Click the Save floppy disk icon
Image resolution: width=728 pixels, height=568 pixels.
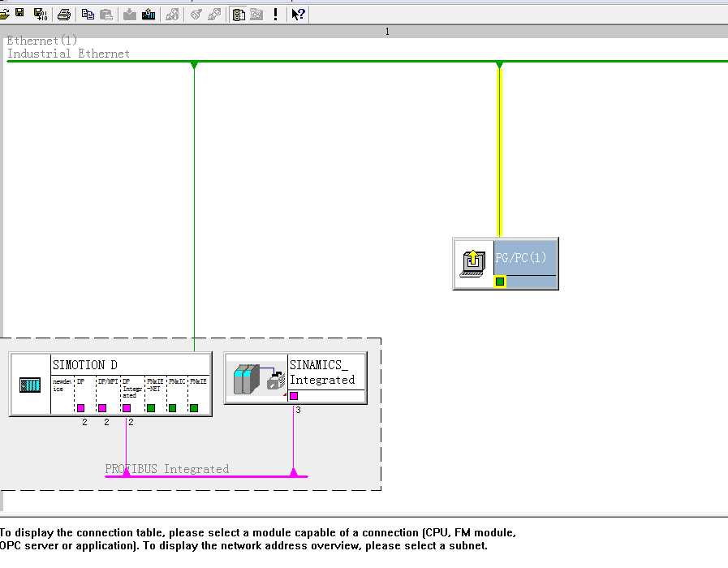pyautogui.click(x=20, y=13)
